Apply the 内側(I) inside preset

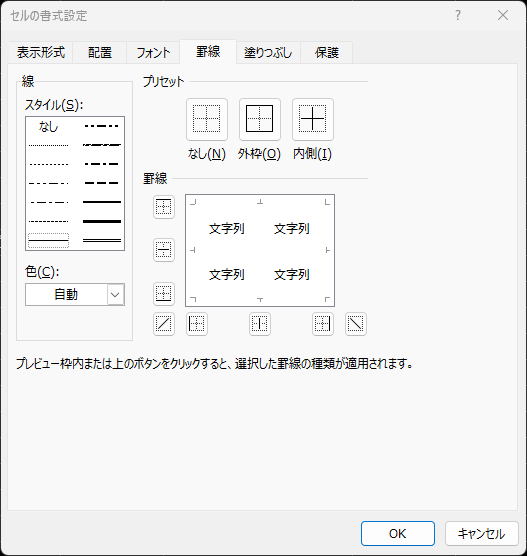tap(312, 119)
